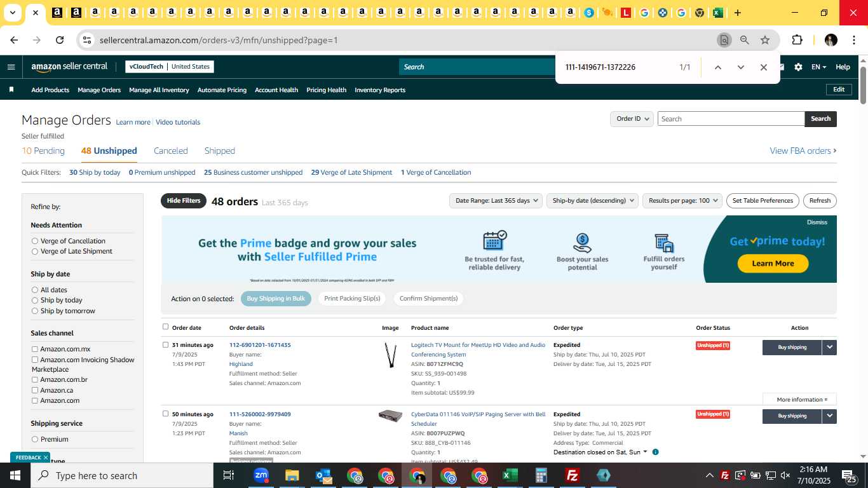The width and height of the screenshot is (868, 488).
Task: Dismiss the feedback tab with its X
Action: point(46,457)
